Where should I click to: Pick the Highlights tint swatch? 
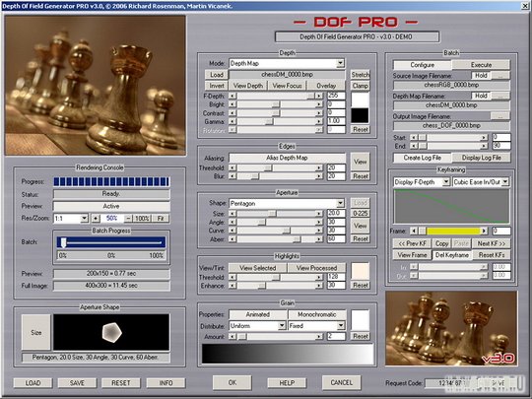(360, 271)
